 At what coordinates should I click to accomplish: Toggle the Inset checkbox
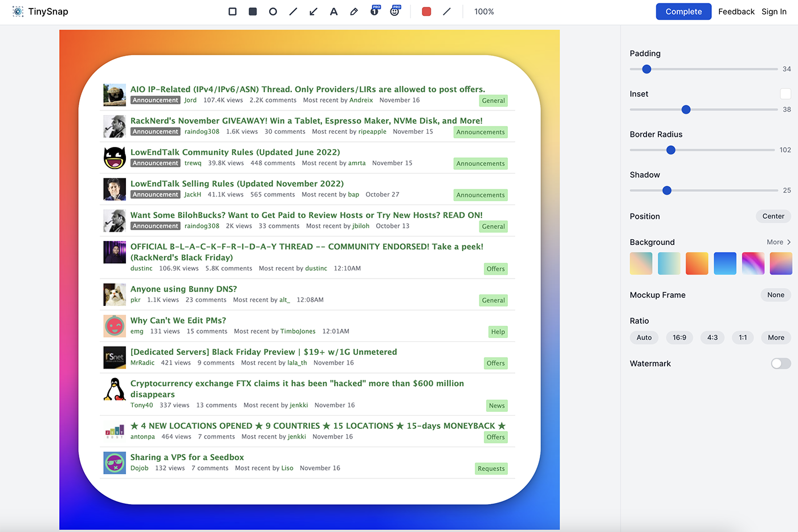click(785, 94)
